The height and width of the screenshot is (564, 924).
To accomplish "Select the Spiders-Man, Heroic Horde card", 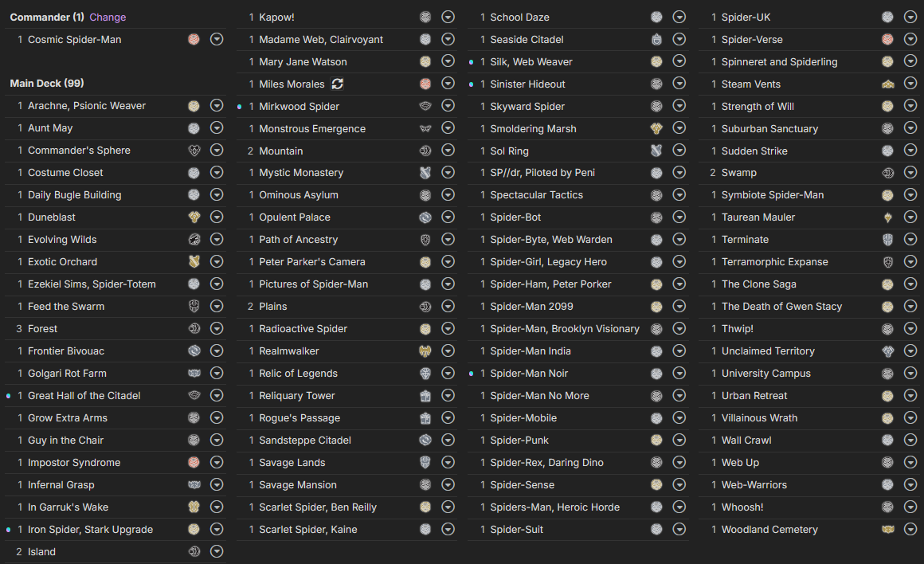I will (554, 507).
